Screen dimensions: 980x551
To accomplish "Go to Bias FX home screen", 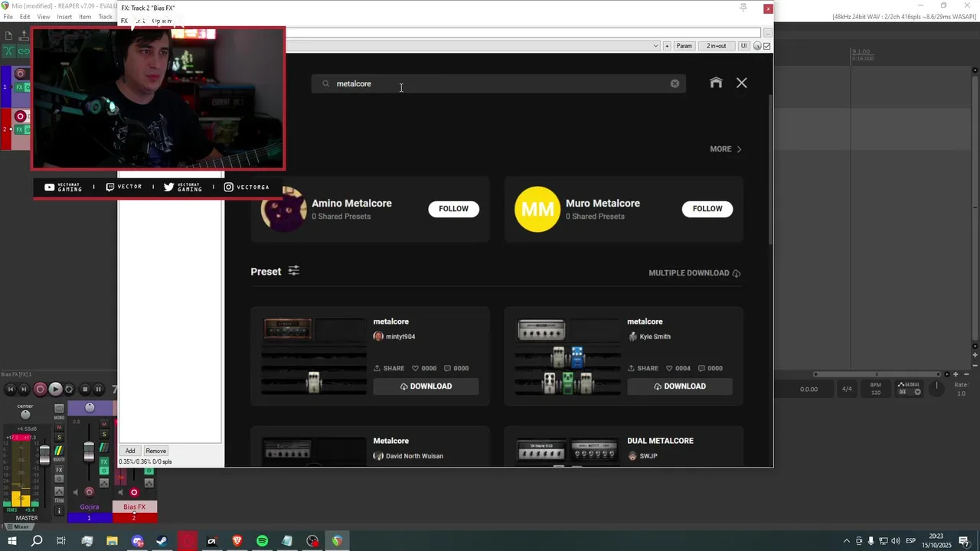I will point(716,83).
